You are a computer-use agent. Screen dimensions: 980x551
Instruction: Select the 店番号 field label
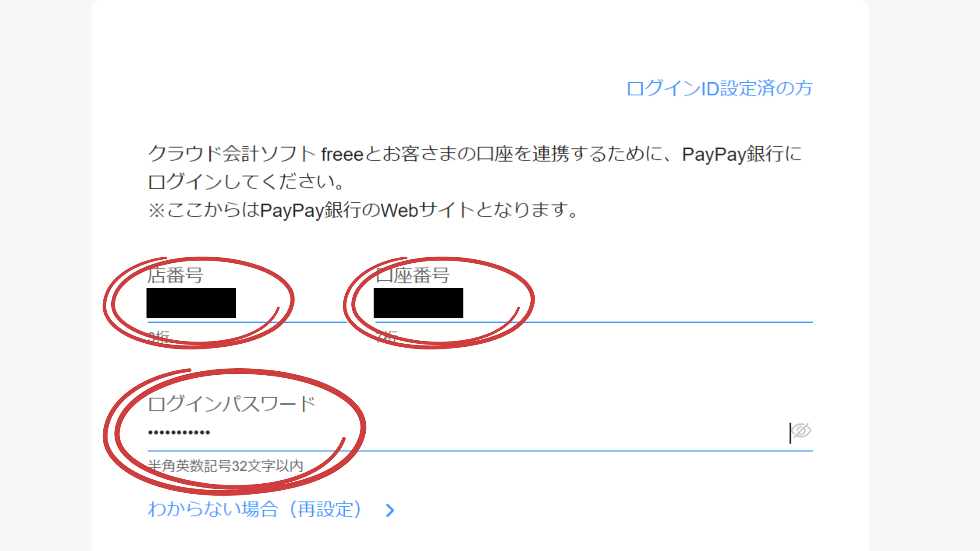tap(175, 275)
